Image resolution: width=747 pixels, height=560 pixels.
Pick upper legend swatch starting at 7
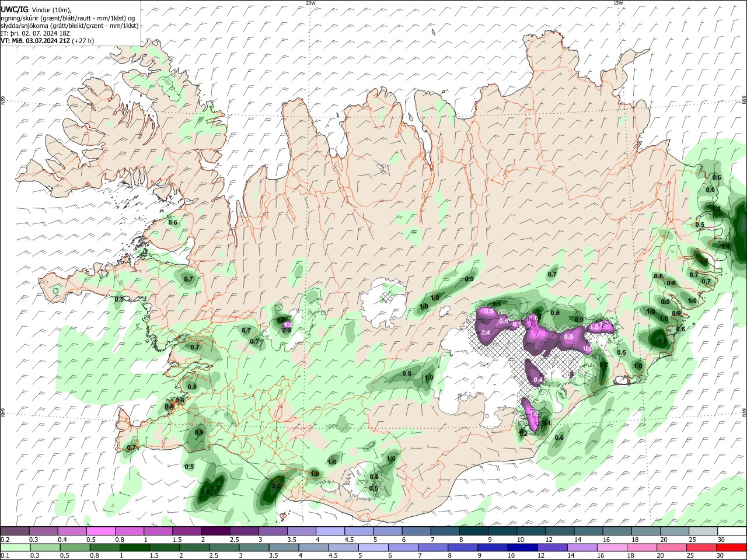(x=445, y=531)
